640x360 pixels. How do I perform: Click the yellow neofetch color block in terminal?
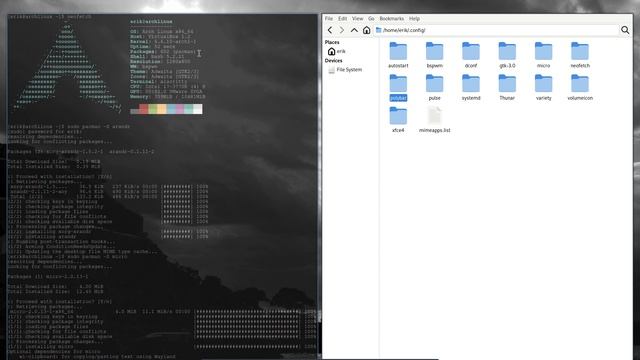coord(162,109)
